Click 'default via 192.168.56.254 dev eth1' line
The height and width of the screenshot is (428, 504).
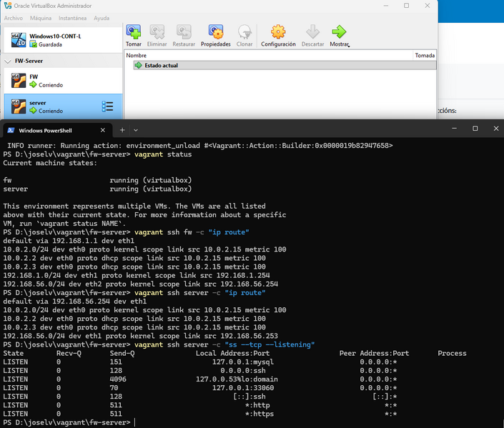click(x=74, y=302)
